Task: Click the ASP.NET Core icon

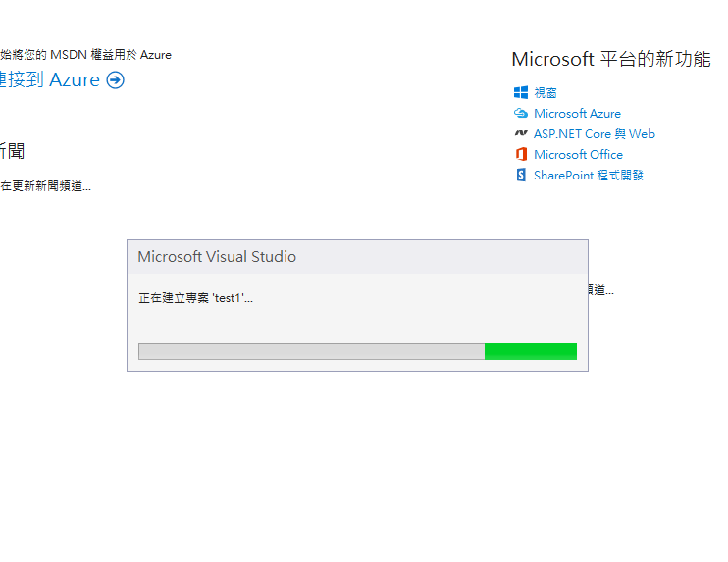Action: [521, 133]
